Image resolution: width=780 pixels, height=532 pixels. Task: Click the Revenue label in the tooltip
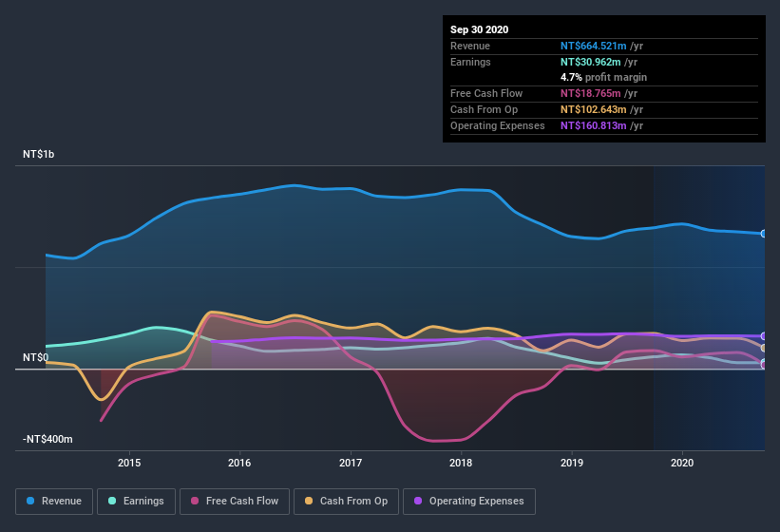click(x=470, y=46)
